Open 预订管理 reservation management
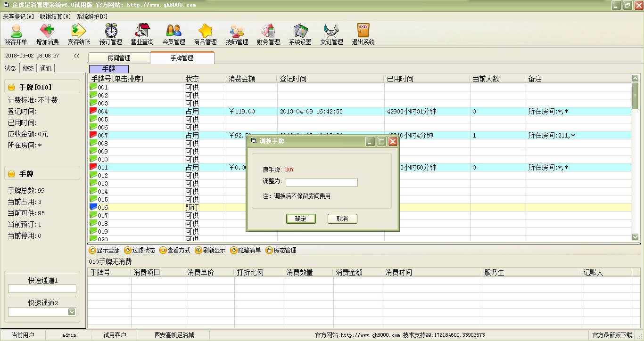 (x=111, y=34)
